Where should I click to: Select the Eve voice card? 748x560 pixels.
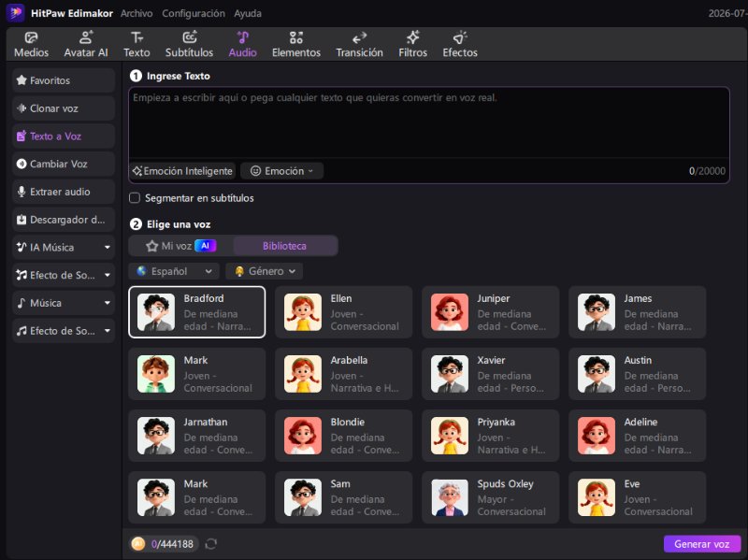[638, 497]
